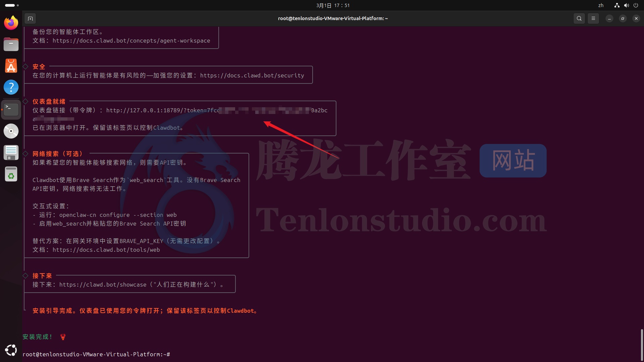Open the text editor dock icon
This screenshot has width=644, height=362.
pos(11,153)
